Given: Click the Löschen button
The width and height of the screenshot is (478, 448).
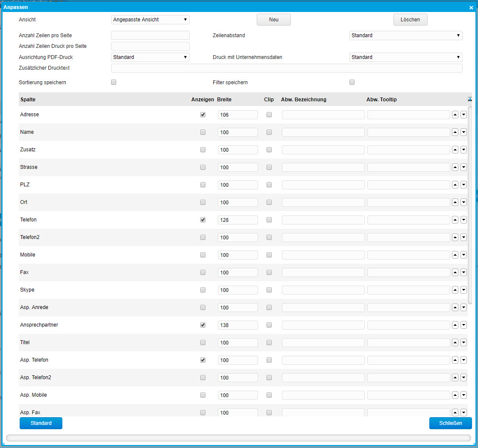Looking at the screenshot, I should 410,20.
